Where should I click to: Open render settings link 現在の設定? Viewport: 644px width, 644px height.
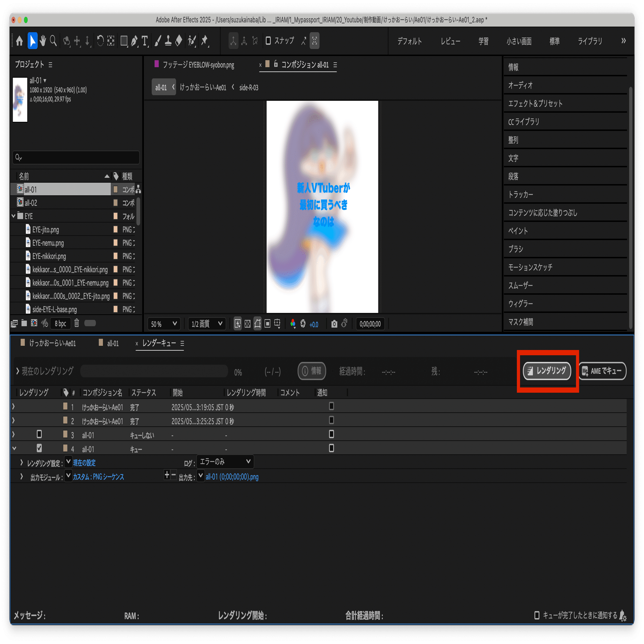pyautogui.click(x=84, y=463)
